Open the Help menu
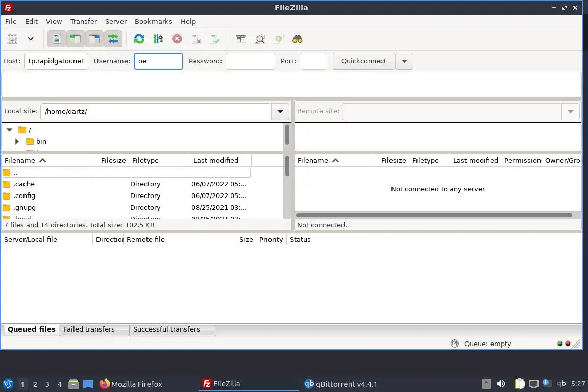The image size is (588, 392). click(188, 22)
